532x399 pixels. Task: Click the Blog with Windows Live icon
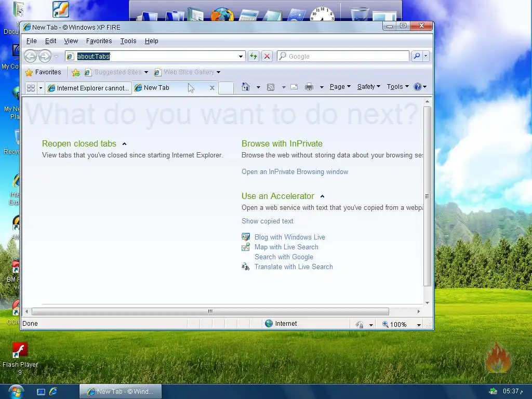[x=246, y=237]
